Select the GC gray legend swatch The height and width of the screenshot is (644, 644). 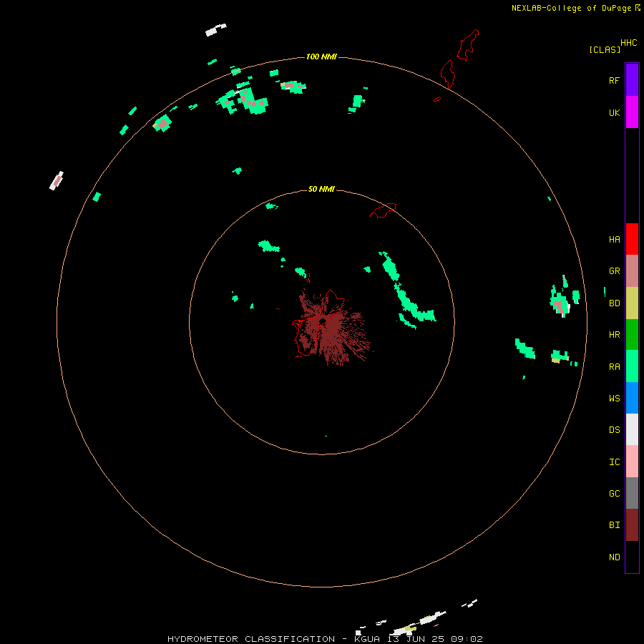coord(632,493)
